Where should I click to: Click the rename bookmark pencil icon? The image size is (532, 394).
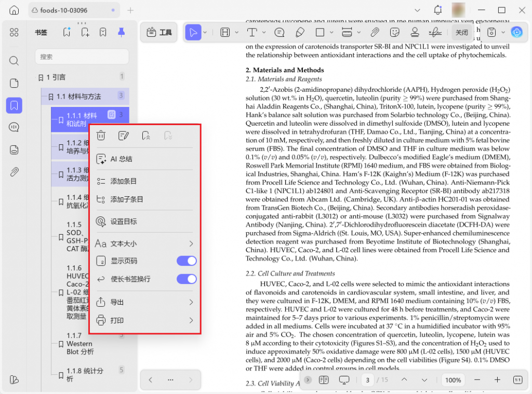coord(123,136)
